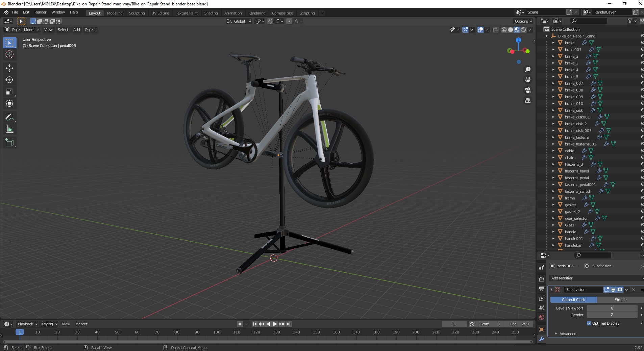
Task: Open the viewport Add menu
Action: (77, 30)
